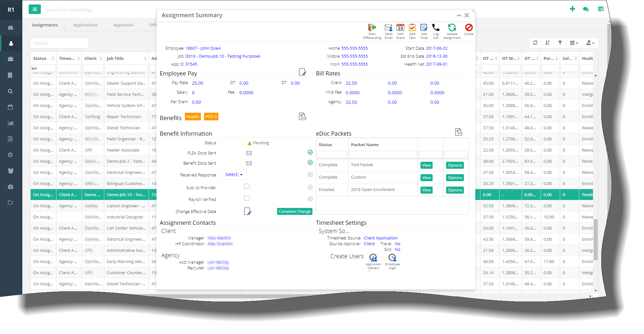
Task: Open Add Event calendar icon
Action: 400,28
